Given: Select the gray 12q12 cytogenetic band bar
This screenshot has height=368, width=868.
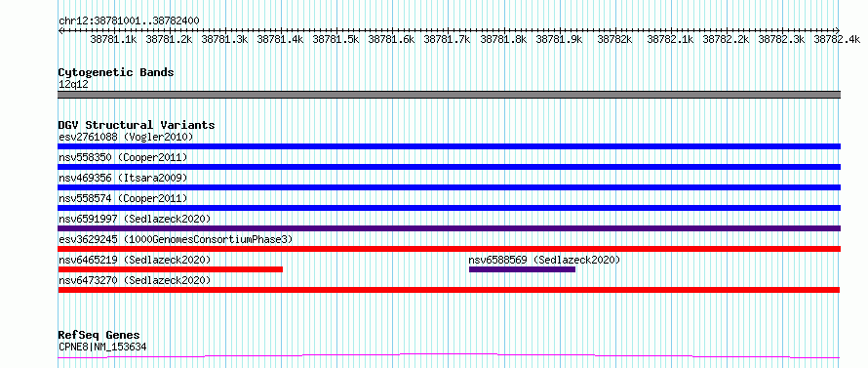Looking at the screenshot, I should 449,95.
